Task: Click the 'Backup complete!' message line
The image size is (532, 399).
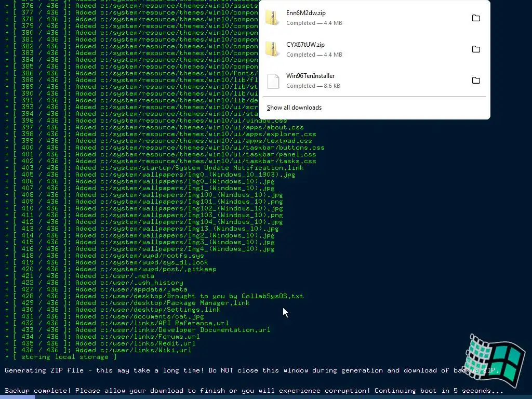Action: click(x=254, y=391)
